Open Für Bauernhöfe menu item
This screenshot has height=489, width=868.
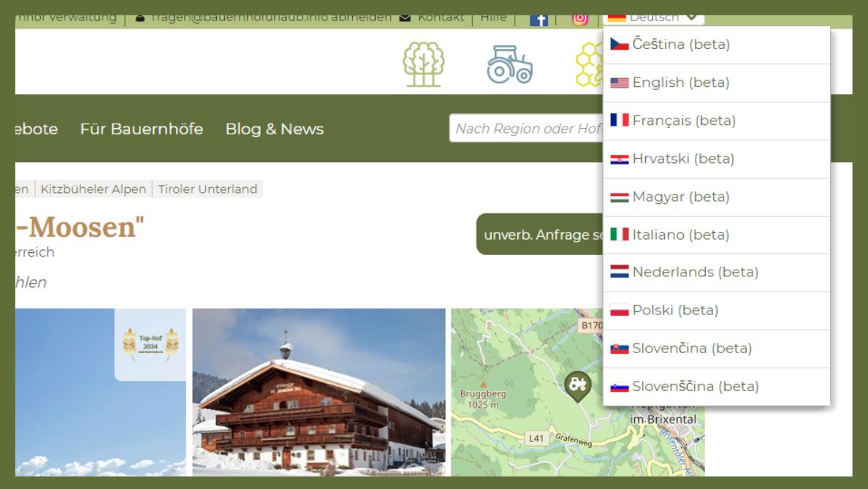141,129
